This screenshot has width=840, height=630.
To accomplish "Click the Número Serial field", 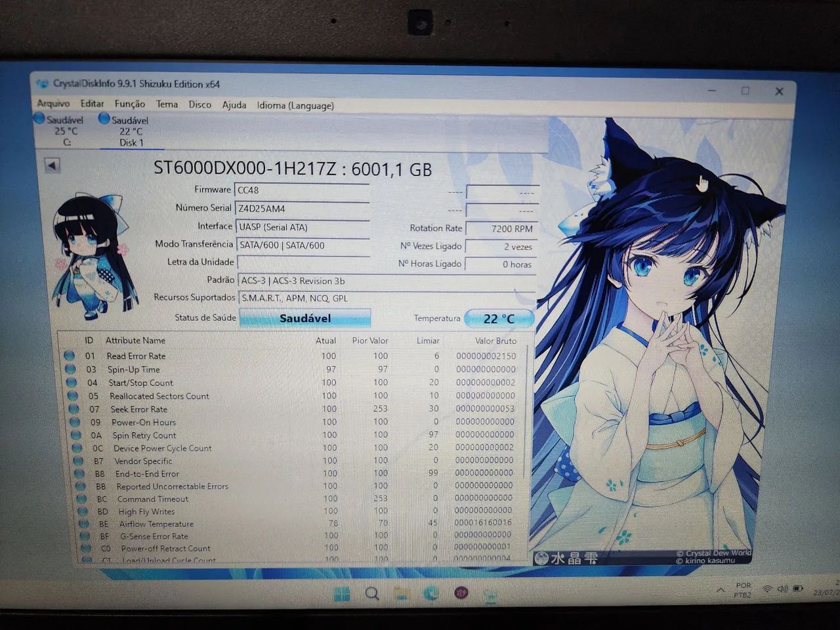I will tap(303, 209).
